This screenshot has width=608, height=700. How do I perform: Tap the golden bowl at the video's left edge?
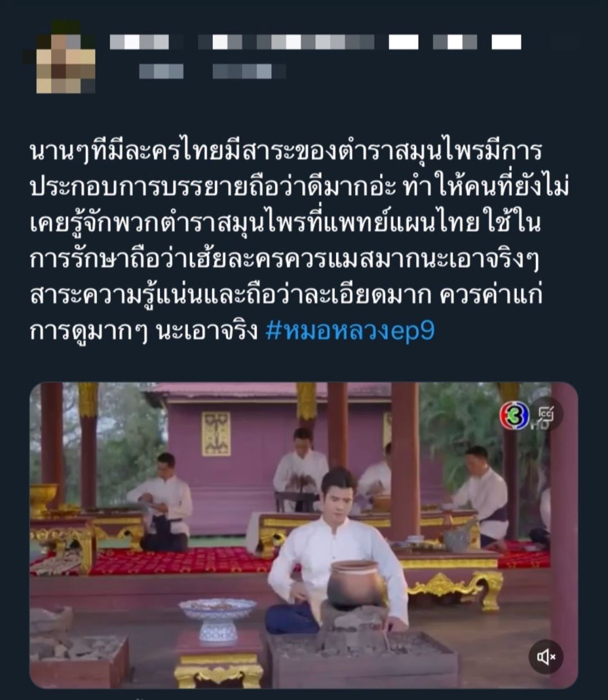[43, 498]
